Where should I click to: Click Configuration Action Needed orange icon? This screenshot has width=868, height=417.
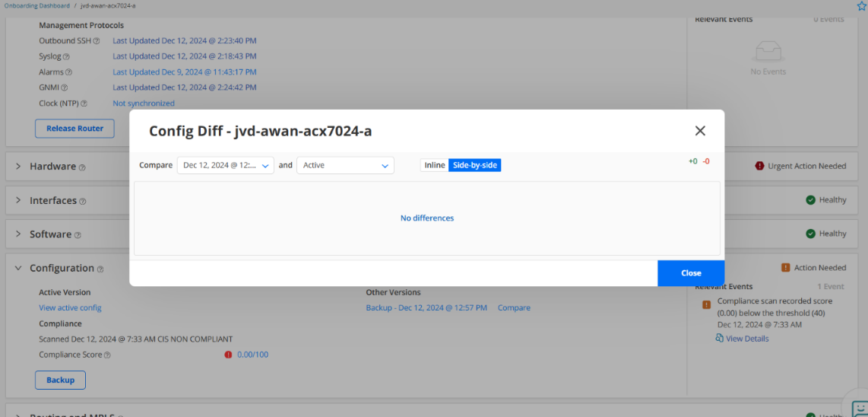pos(785,268)
